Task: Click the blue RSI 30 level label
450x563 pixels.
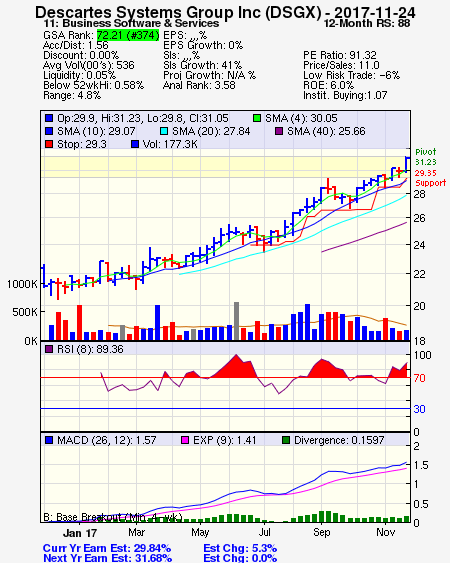Action: click(419, 409)
